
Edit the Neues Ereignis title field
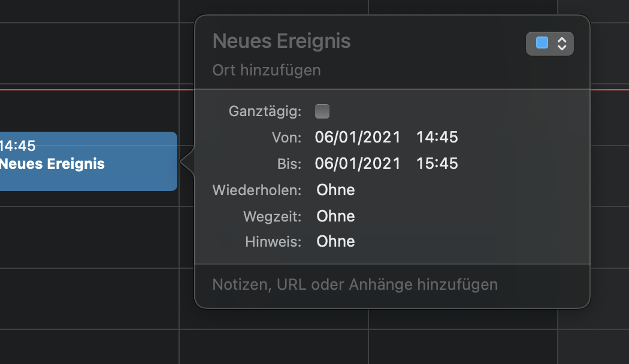[x=282, y=41]
